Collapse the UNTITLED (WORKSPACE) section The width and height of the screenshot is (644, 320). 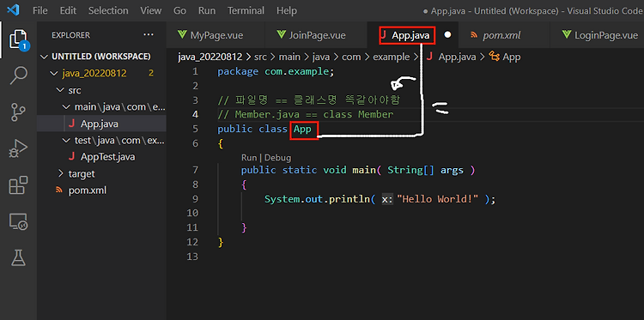101,57
